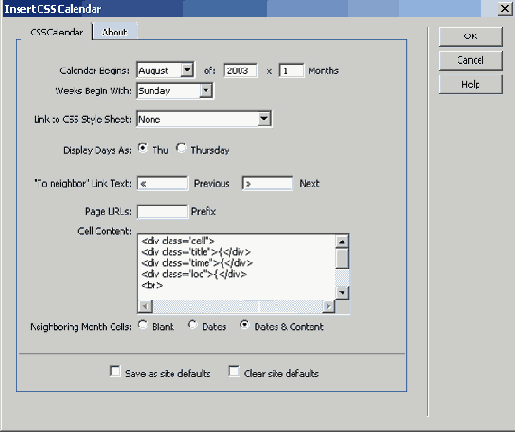Click the <br> line in Cell Content

click(x=152, y=285)
